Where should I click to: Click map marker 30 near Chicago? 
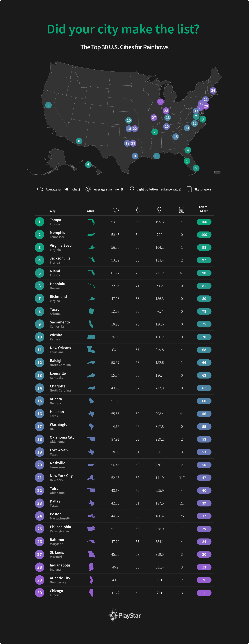point(160,102)
